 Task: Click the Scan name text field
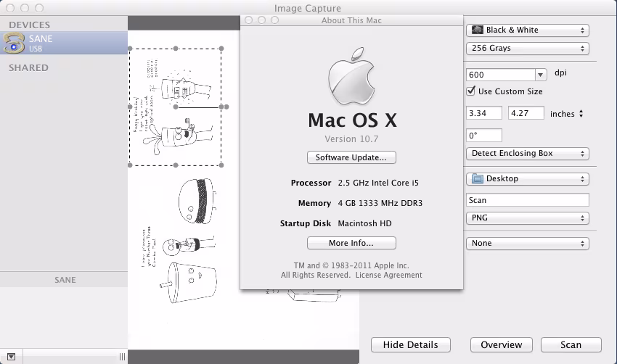527,200
